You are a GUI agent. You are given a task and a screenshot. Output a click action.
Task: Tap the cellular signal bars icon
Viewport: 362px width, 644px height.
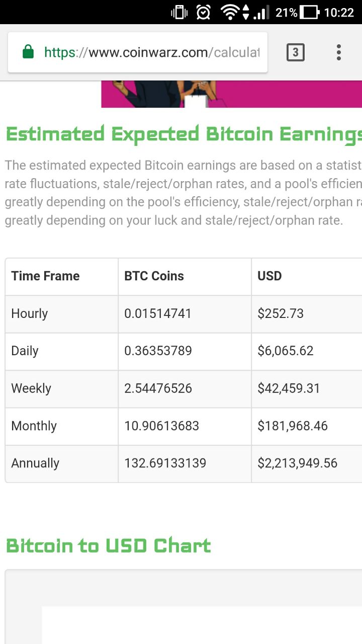click(261, 12)
